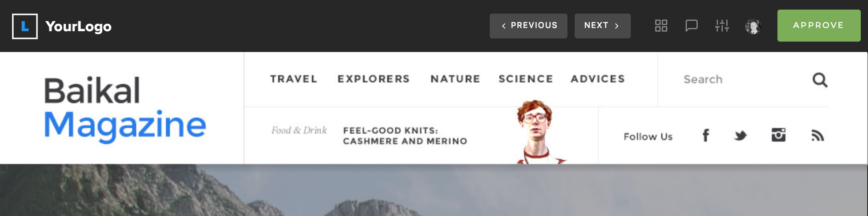Approve the design with green button
Screen dimensions: 868x216
click(819, 26)
